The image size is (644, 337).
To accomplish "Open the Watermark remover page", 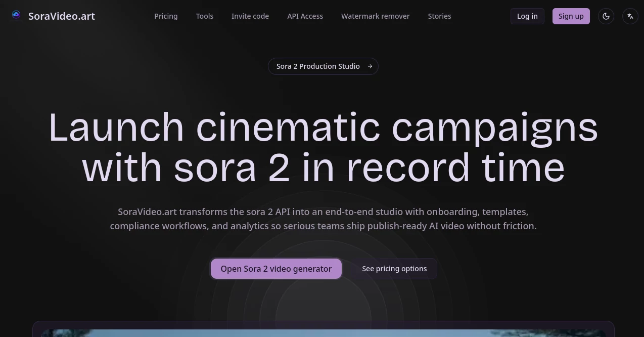I will [375, 16].
